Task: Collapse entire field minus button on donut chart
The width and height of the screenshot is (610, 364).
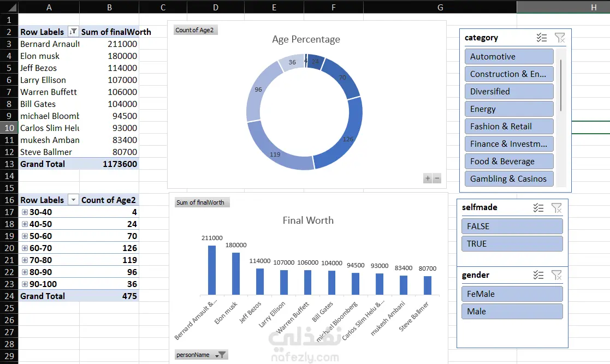Action: tap(437, 178)
